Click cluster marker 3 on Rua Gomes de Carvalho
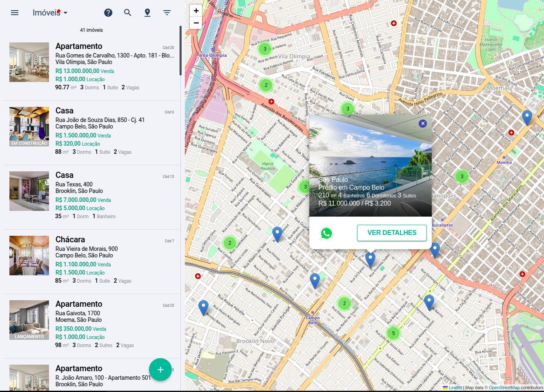 [348, 109]
